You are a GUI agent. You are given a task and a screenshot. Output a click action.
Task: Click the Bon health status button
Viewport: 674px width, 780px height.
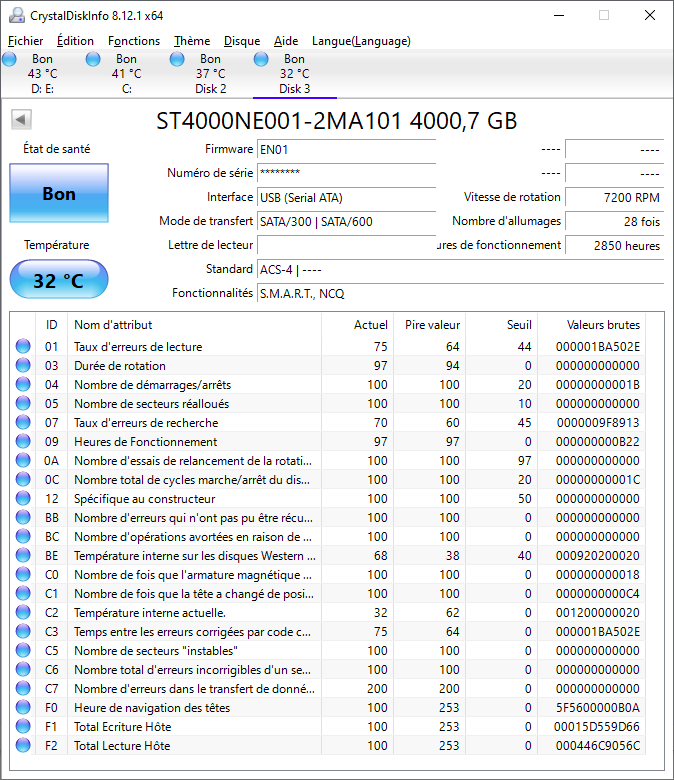pos(59,193)
